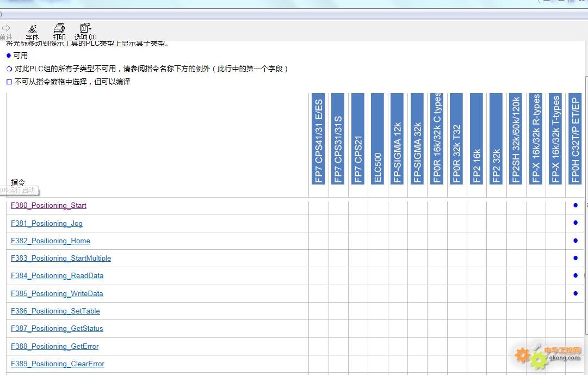The image size is (588, 375).
Task: Open the F386_Positioning_SetTable link
Action: point(55,311)
